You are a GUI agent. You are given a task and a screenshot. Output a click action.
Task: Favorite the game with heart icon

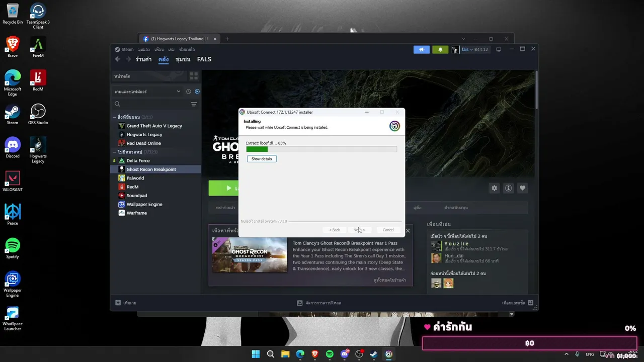coord(522,188)
